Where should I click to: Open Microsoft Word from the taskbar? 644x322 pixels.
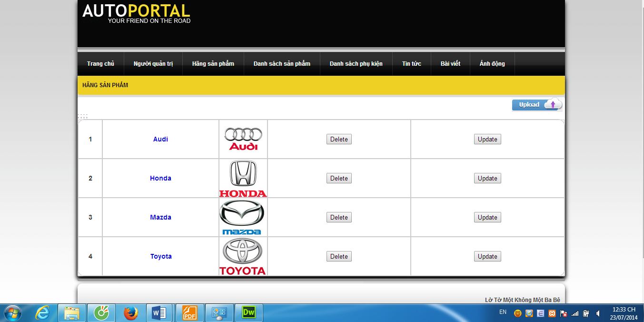[x=160, y=313]
